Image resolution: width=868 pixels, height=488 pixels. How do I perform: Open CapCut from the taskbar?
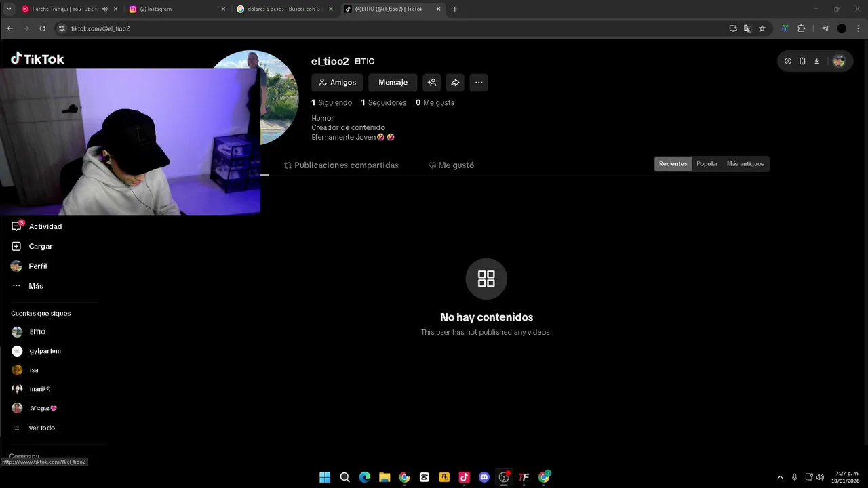coord(425,477)
